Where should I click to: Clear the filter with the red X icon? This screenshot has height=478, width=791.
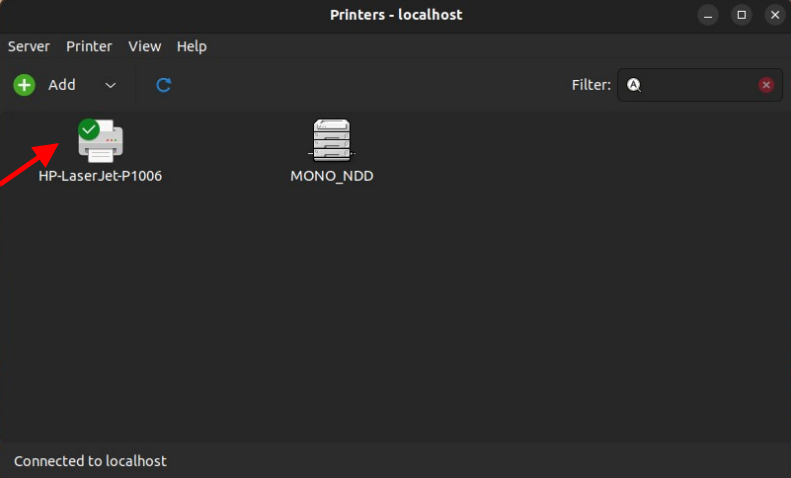coord(766,85)
